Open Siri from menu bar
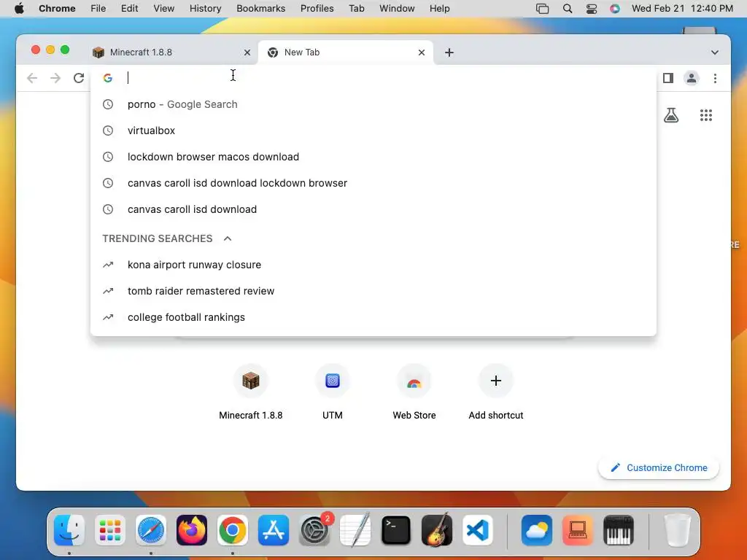 [x=615, y=9]
